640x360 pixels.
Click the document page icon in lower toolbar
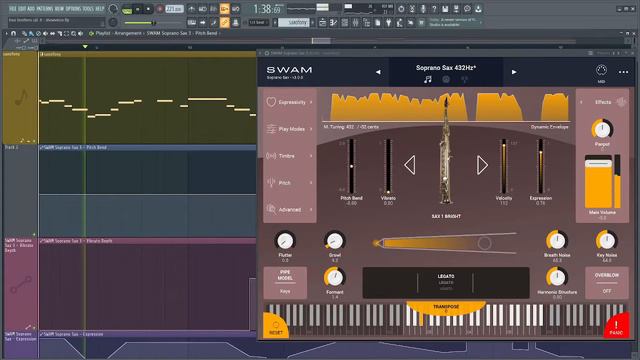[378, 23]
